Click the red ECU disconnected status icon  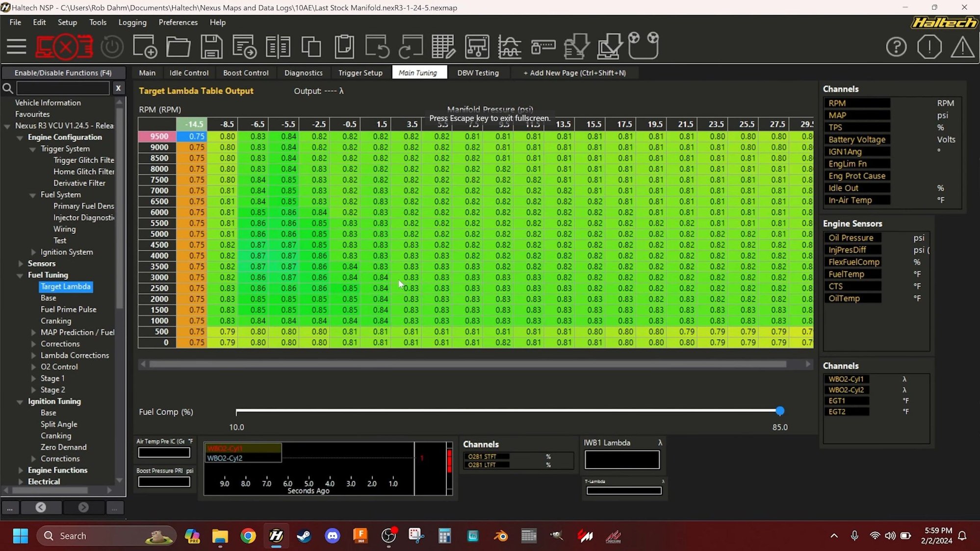[64, 47]
